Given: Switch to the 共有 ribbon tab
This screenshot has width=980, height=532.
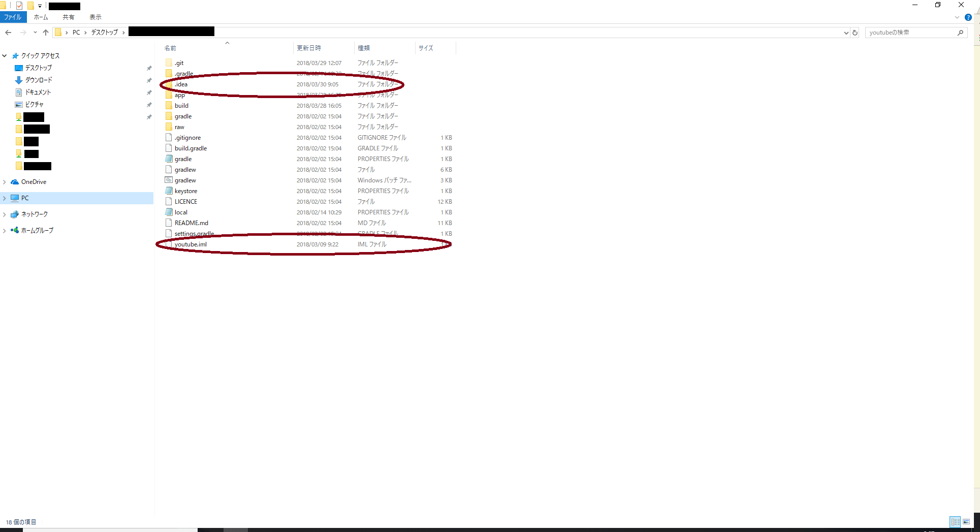Looking at the screenshot, I should click(x=69, y=17).
